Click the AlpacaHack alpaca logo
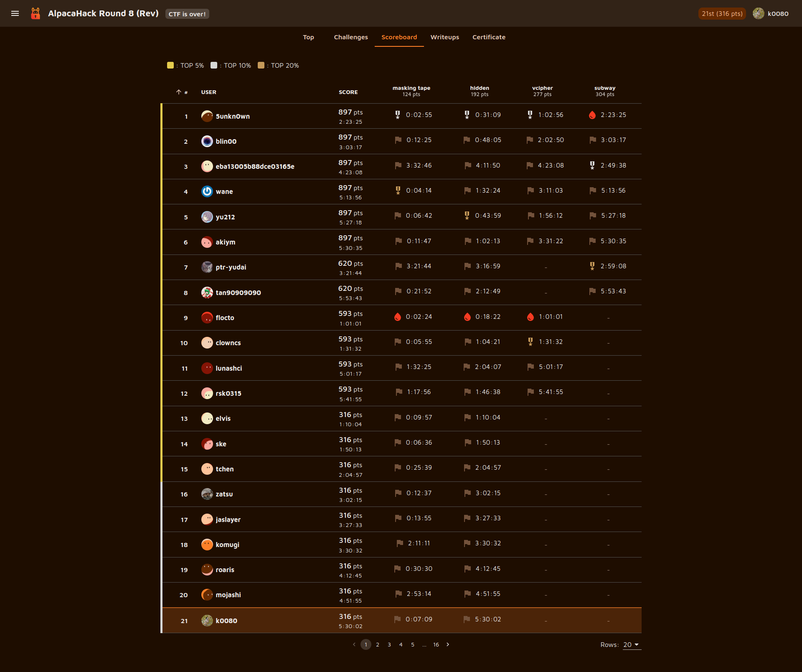The image size is (802, 672). pyautogui.click(x=36, y=13)
